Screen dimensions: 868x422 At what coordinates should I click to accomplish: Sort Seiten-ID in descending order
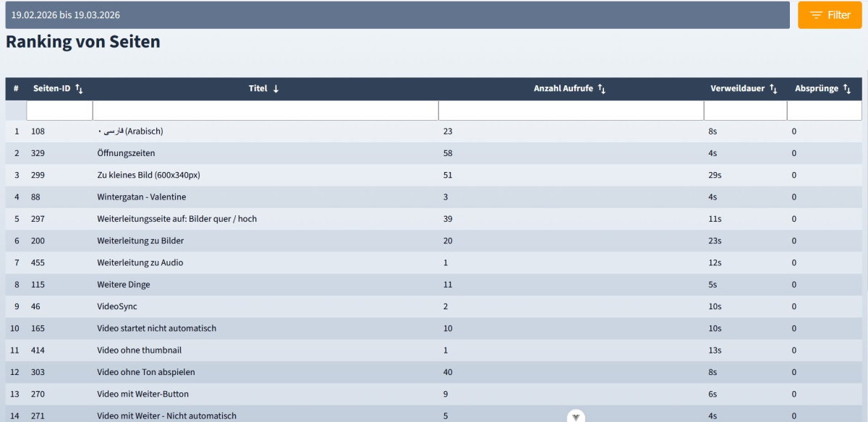[x=79, y=89]
